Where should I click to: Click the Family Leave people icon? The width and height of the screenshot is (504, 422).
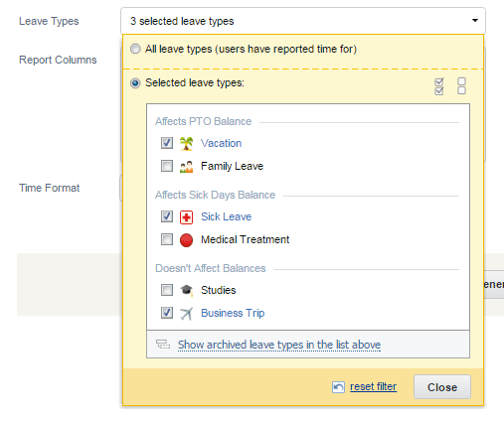186,166
